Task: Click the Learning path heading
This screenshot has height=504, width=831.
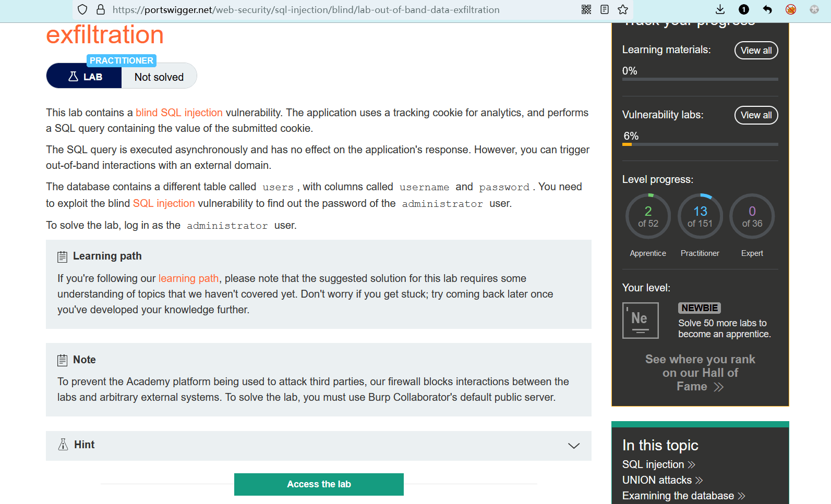Action: coord(107,256)
